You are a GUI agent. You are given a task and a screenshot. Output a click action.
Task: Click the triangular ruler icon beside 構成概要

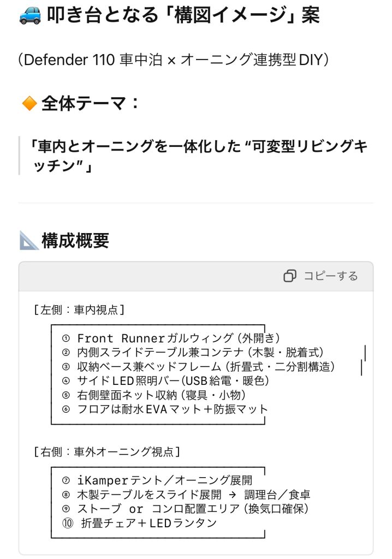pyautogui.click(x=28, y=240)
